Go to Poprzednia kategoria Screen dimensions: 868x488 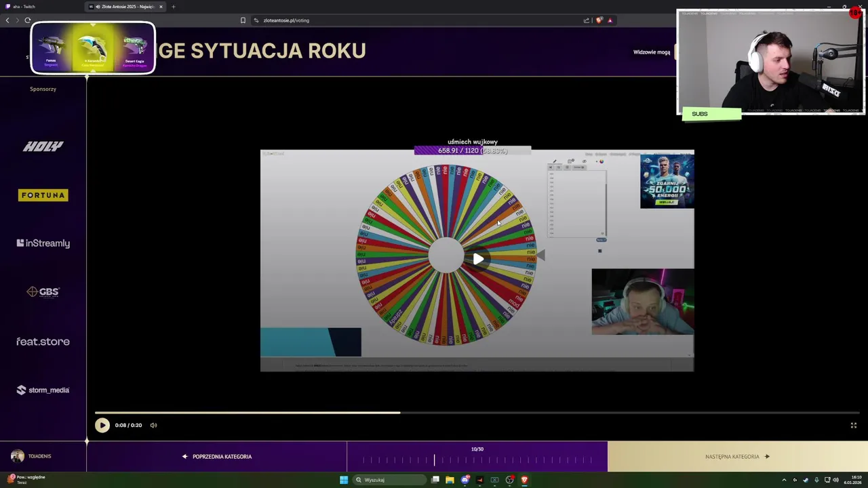[217, 456]
